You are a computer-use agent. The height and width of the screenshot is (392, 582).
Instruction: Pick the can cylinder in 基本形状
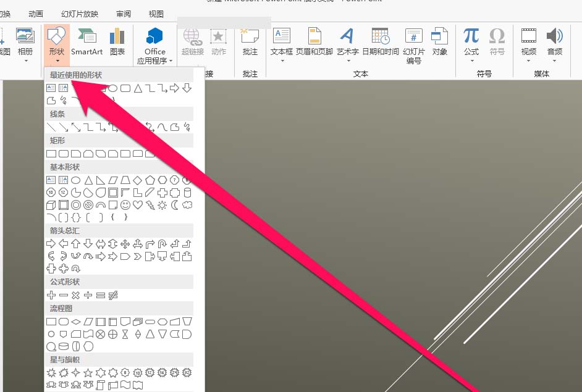[187, 193]
